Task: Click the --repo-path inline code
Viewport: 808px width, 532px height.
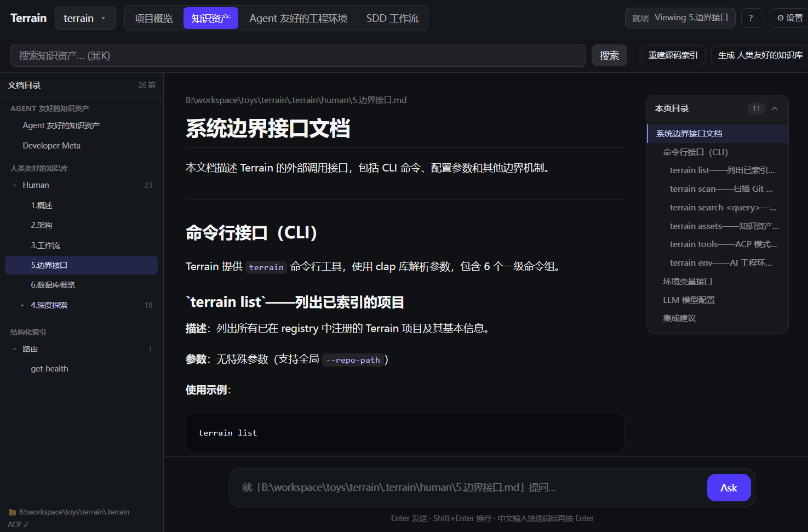Action: [353, 360]
